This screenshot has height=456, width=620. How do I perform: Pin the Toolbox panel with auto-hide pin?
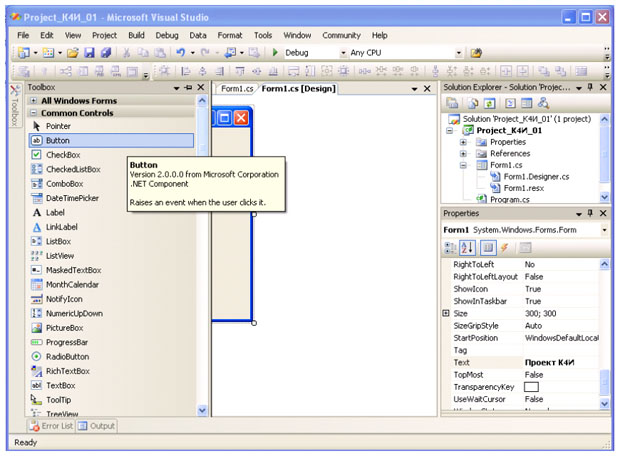[189, 87]
